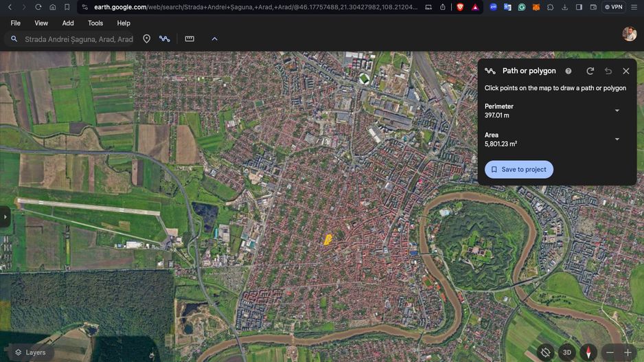Image resolution: width=644 pixels, height=362 pixels.
Task: Open help for Path or polygon
Action: click(568, 71)
